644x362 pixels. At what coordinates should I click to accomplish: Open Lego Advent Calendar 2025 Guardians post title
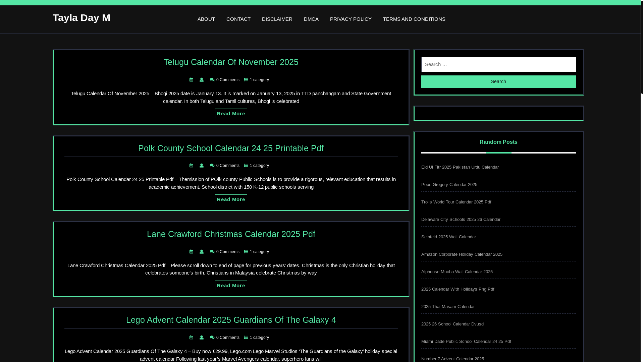coord(231,320)
